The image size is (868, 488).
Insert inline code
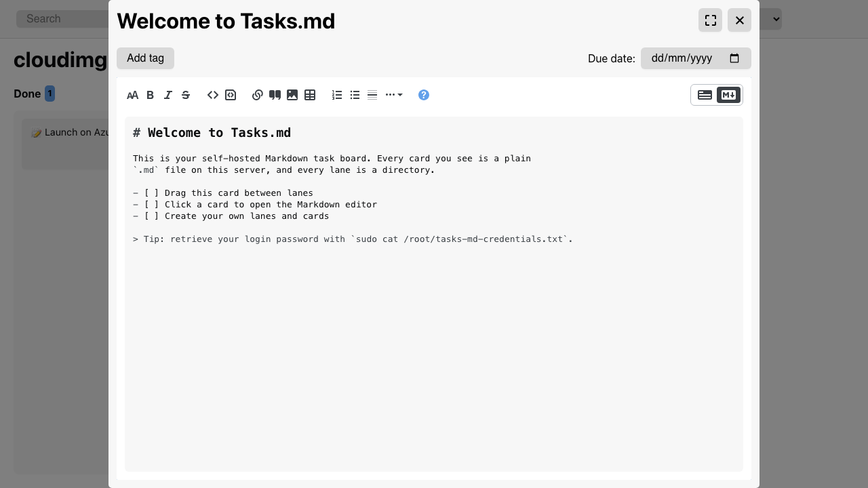(213, 95)
